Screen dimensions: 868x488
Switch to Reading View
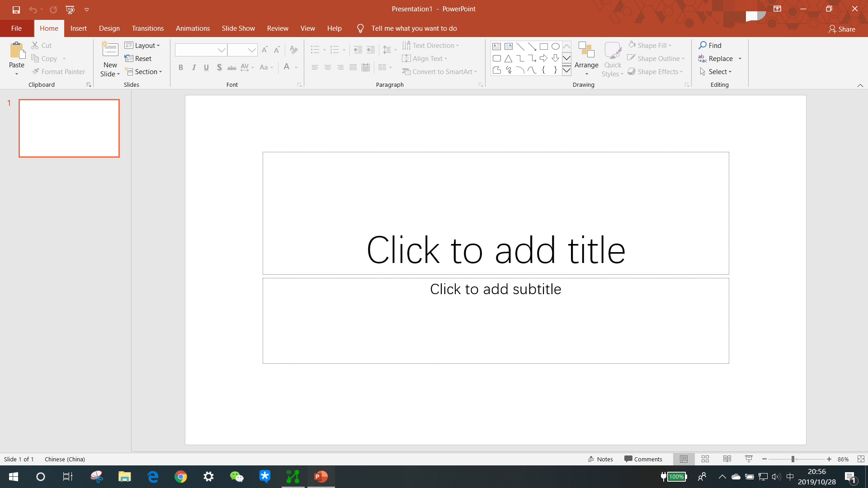coord(727,459)
